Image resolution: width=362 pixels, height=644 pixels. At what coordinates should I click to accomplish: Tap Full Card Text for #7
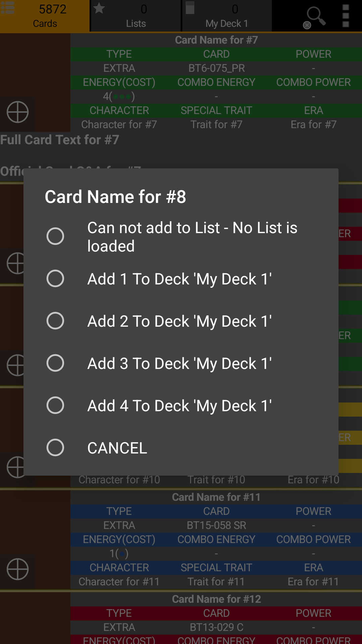60,140
